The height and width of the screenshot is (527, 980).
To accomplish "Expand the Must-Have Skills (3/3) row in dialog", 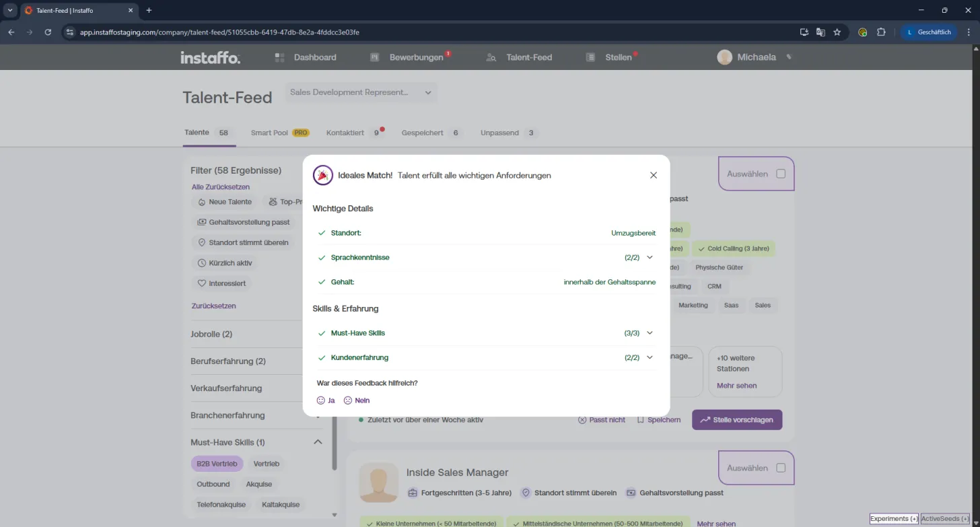I will pos(486,333).
